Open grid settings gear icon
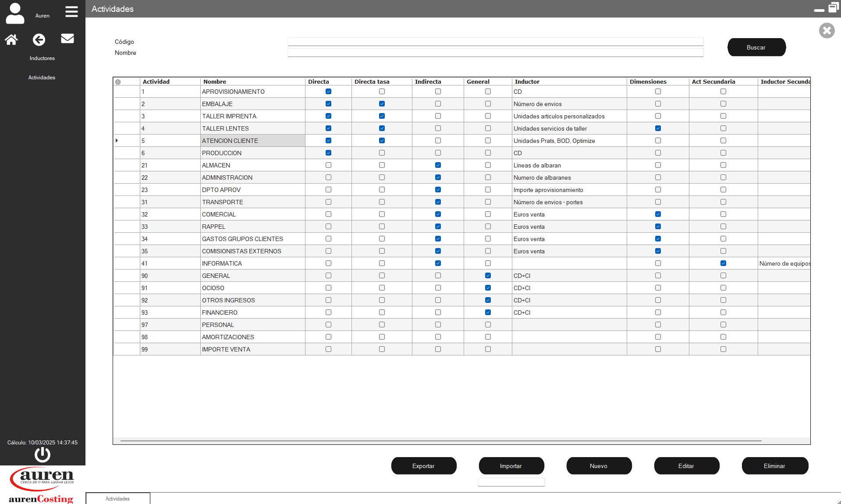This screenshot has height=504, width=841. [x=118, y=82]
